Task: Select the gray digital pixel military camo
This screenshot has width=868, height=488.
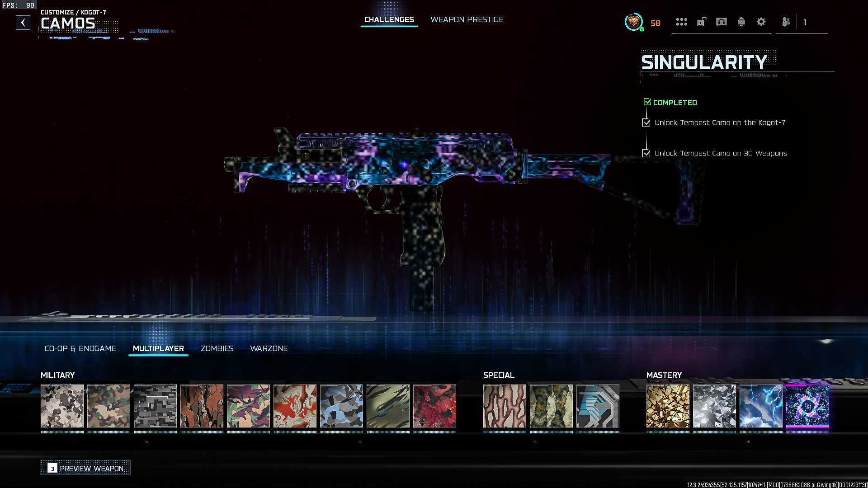Action: point(156,406)
